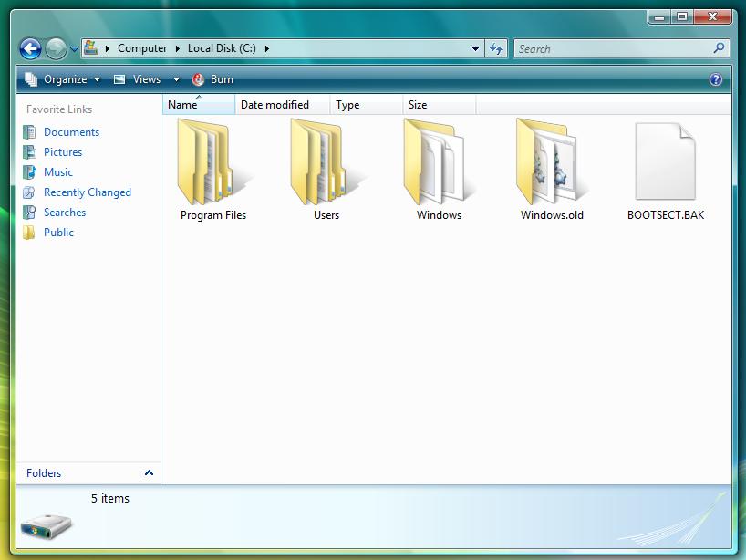Go back using the Back arrow button
746x560 pixels.
coord(30,48)
